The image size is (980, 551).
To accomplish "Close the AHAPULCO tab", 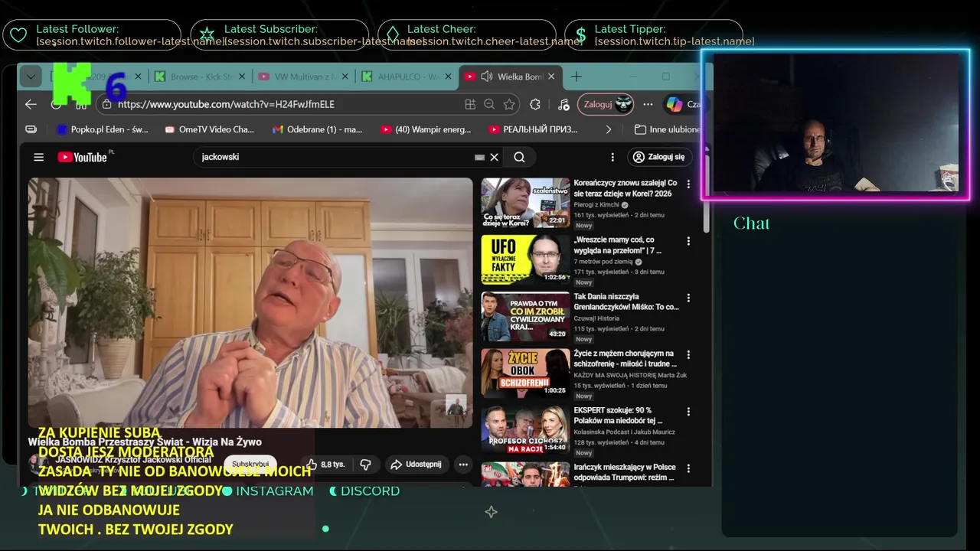I will [x=448, y=77].
